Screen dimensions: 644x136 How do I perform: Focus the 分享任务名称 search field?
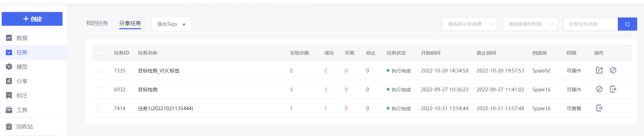coord(590,24)
